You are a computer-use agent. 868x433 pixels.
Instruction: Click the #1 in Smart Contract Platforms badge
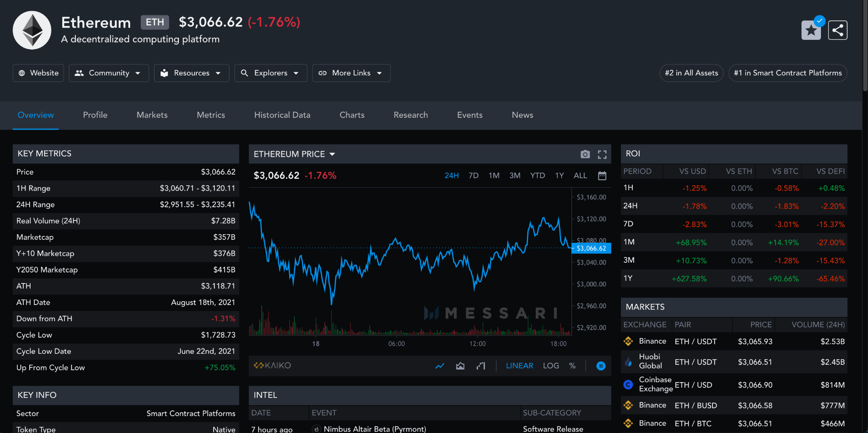pos(787,73)
